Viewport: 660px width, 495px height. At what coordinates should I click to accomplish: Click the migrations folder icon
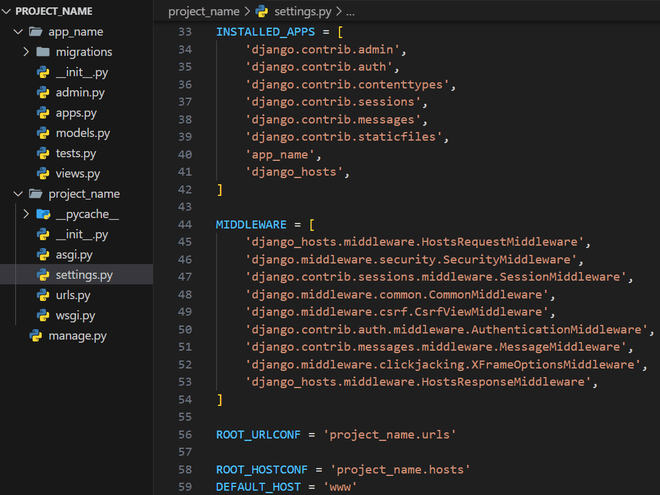point(43,52)
